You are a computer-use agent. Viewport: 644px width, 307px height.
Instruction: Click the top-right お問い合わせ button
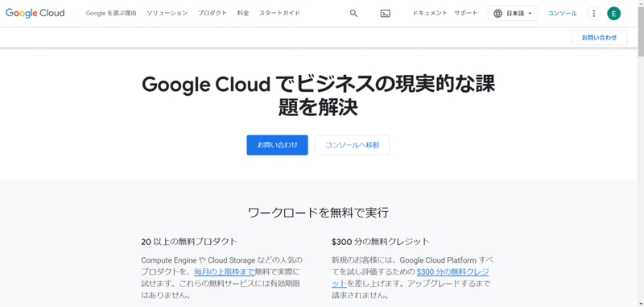point(599,37)
